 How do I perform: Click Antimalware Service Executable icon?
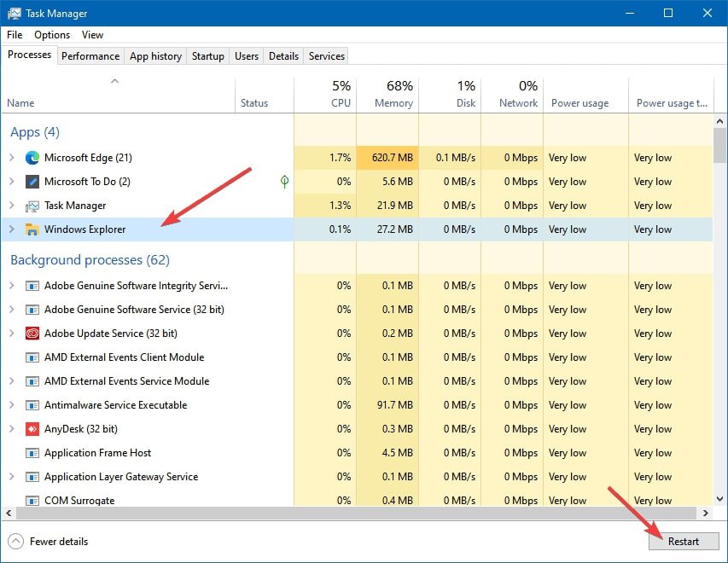(x=32, y=405)
